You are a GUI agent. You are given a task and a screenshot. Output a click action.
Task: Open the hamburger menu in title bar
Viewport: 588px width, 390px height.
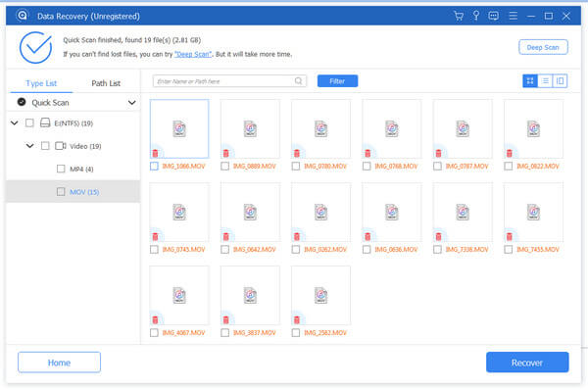click(x=513, y=16)
